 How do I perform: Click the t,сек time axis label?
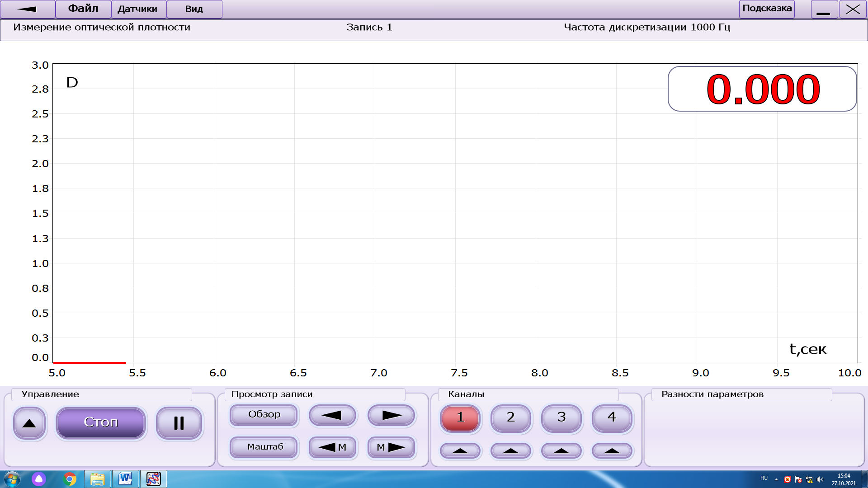click(808, 349)
